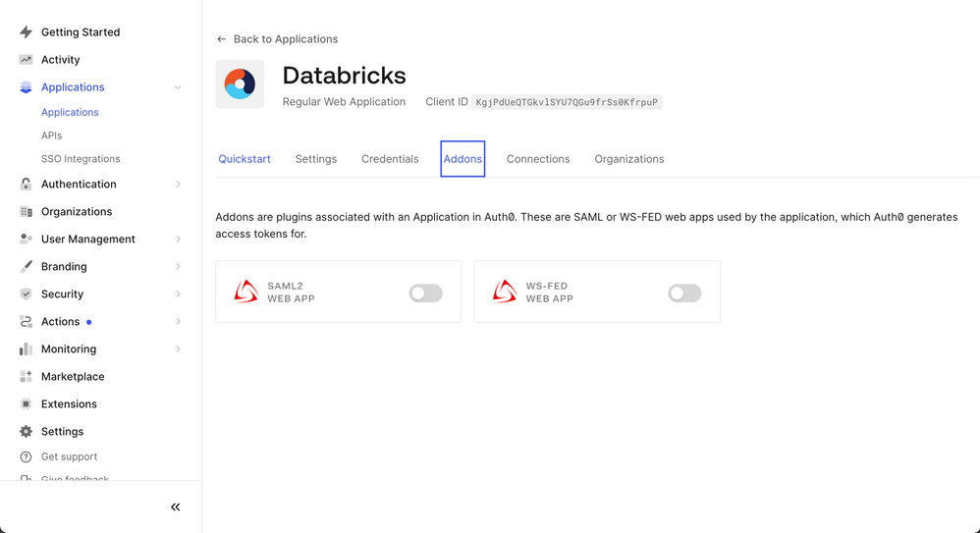Click the Extensions chip icon

(x=27, y=404)
